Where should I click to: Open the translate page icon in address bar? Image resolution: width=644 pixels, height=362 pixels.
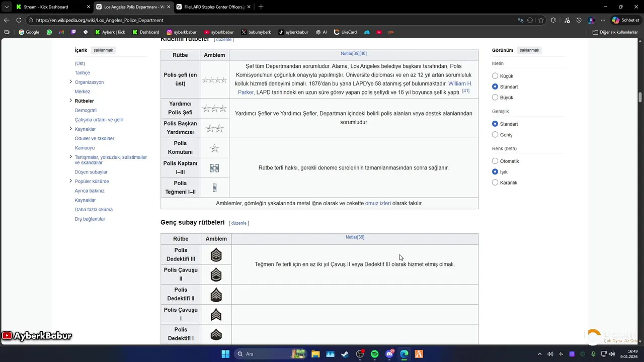pos(520,20)
